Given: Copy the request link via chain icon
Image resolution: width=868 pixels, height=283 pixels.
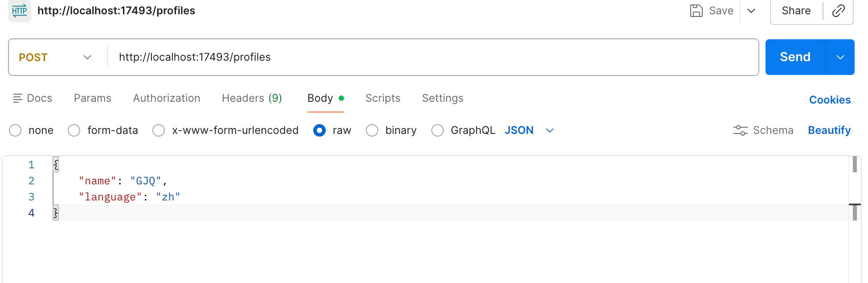Looking at the screenshot, I should [x=838, y=11].
